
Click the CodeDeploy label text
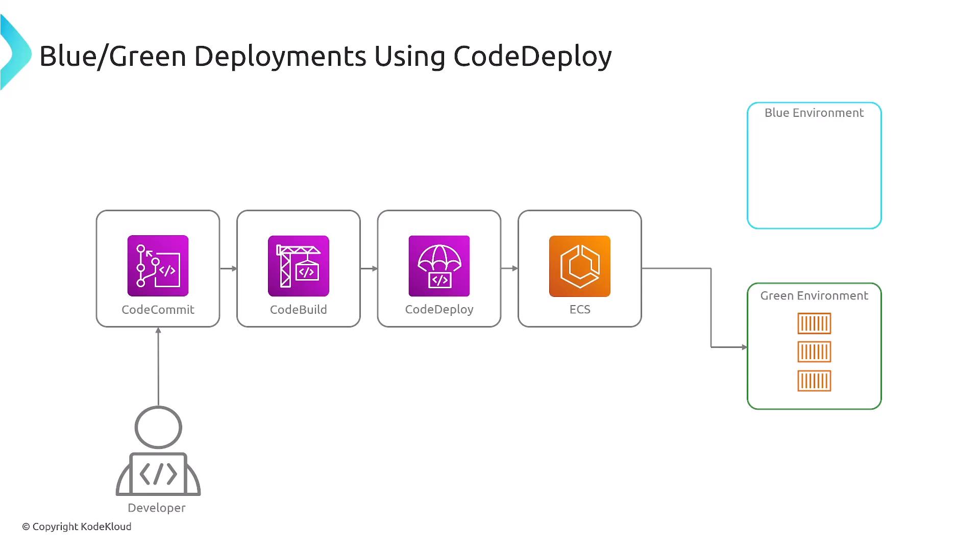[x=439, y=310]
